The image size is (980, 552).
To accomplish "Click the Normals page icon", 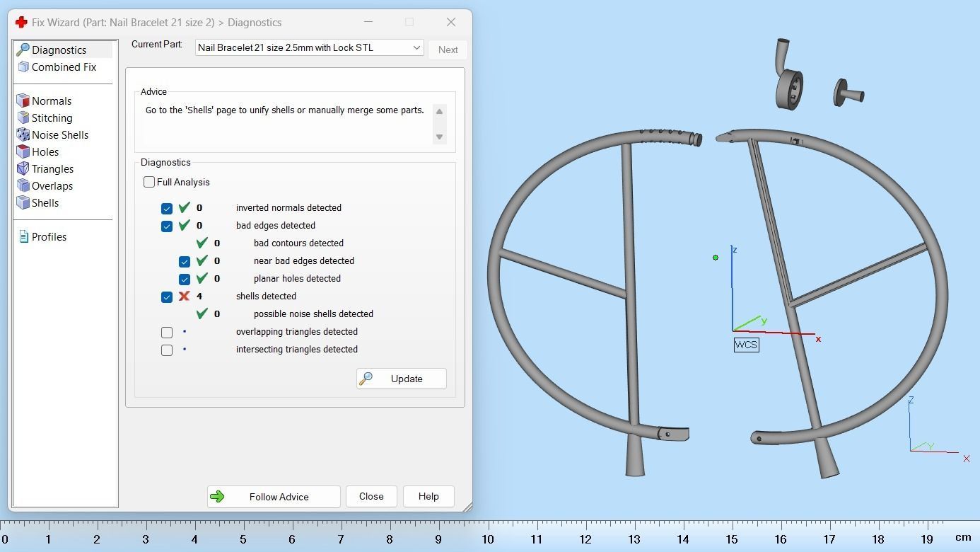I will pyautogui.click(x=23, y=100).
